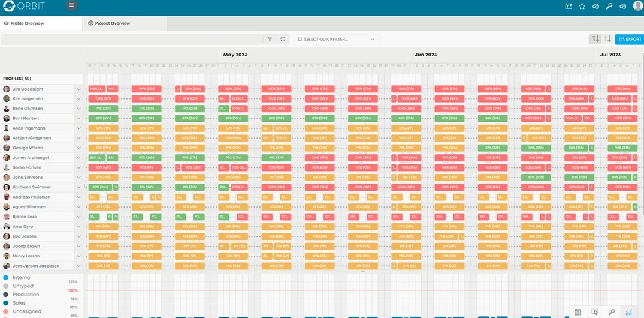Click Kim Jørgensen's profile photo

click(x=7, y=99)
